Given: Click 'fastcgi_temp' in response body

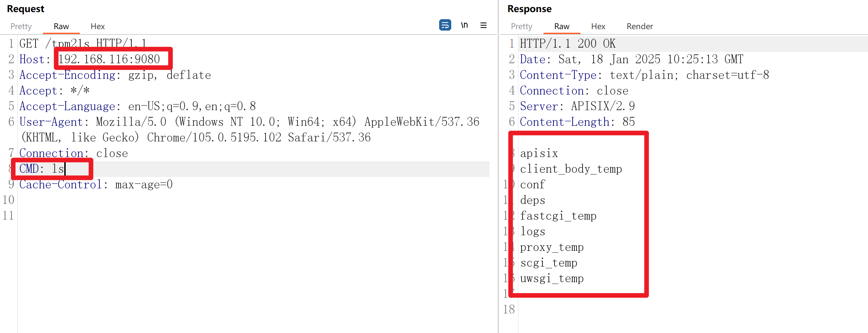Looking at the screenshot, I should coord(558,216).
